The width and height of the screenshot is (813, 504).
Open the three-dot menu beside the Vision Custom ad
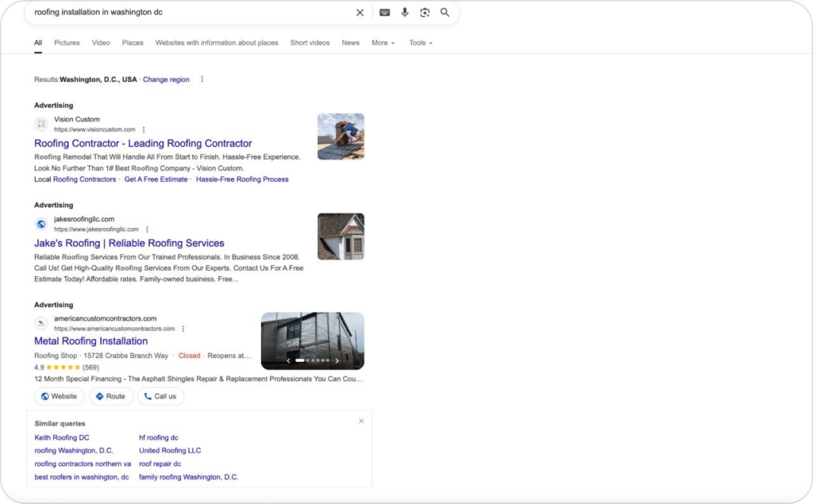[x=144, y=129]
